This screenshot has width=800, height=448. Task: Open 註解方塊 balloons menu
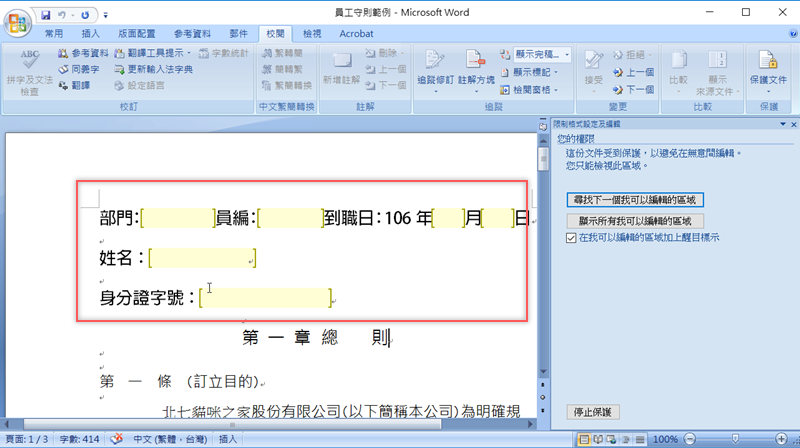[476, 71]
